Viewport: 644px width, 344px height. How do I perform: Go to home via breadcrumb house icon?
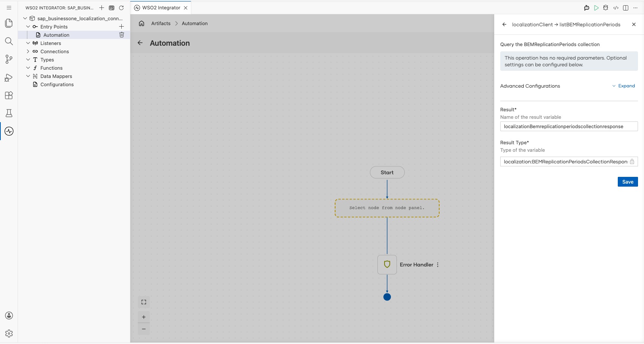point(142,23)
